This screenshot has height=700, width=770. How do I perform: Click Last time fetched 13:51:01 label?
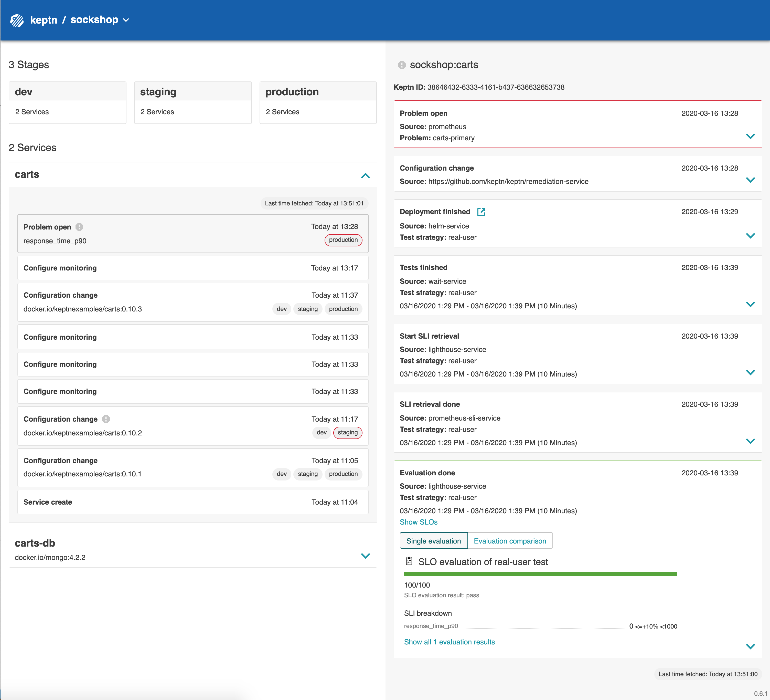point(314,203)
